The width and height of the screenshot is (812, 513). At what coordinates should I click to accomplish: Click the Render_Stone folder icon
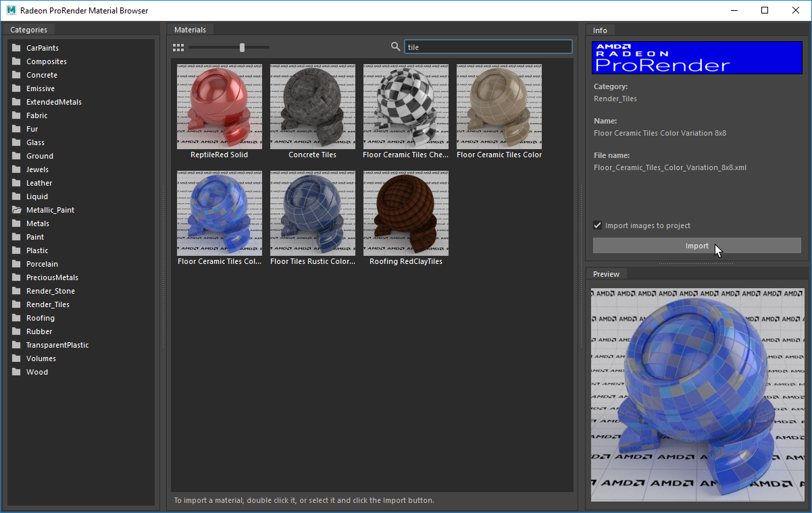point(16,291)
